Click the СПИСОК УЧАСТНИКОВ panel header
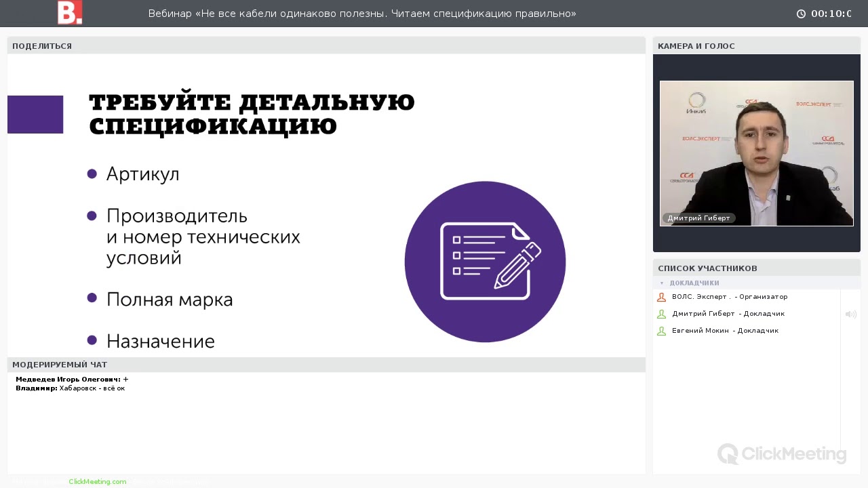The width and height of the screenshot is (868, 488). [x=757, y=268]
